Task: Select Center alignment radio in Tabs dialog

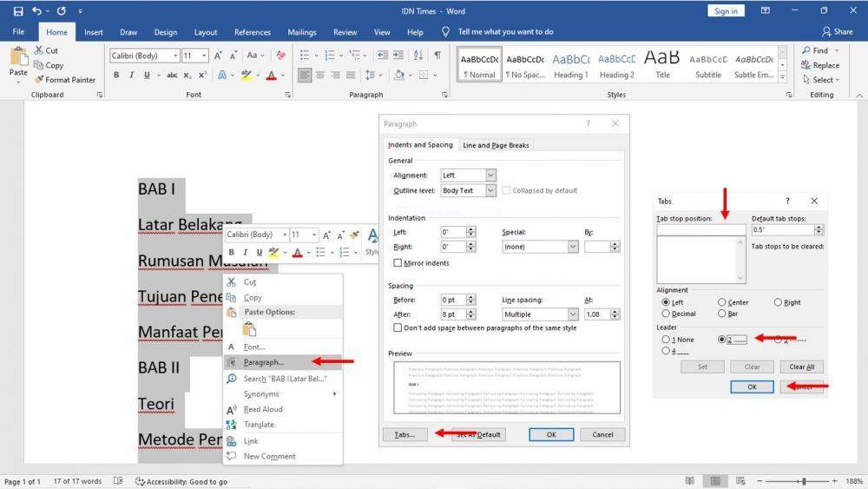Action: coord(722,302)
